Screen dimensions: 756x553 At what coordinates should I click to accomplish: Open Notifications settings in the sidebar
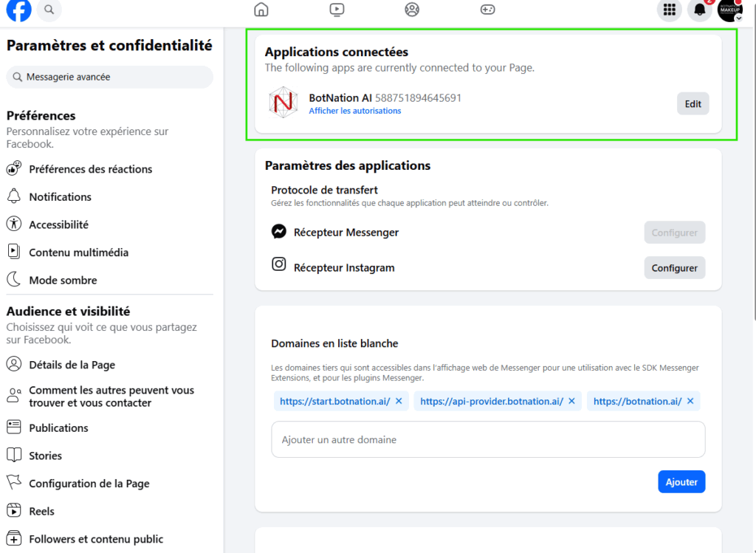[x=60, y=197]
